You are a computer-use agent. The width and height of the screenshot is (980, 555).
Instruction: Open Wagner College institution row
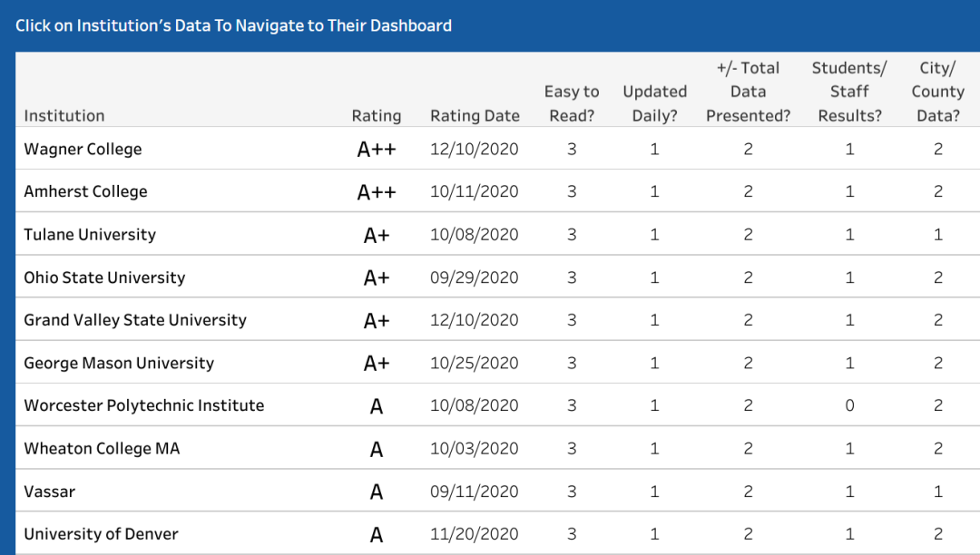tap(497, 149)
